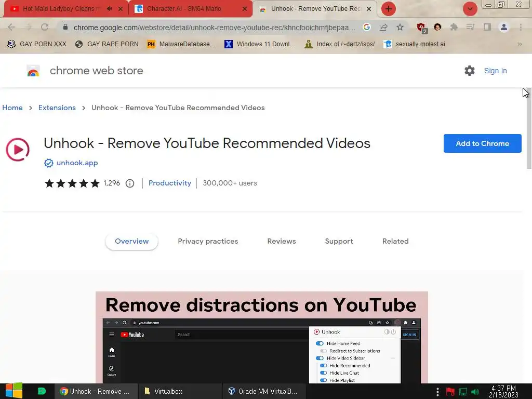532x399 pixels.
Task: Select the Overview tab
Action: [131, 241]
